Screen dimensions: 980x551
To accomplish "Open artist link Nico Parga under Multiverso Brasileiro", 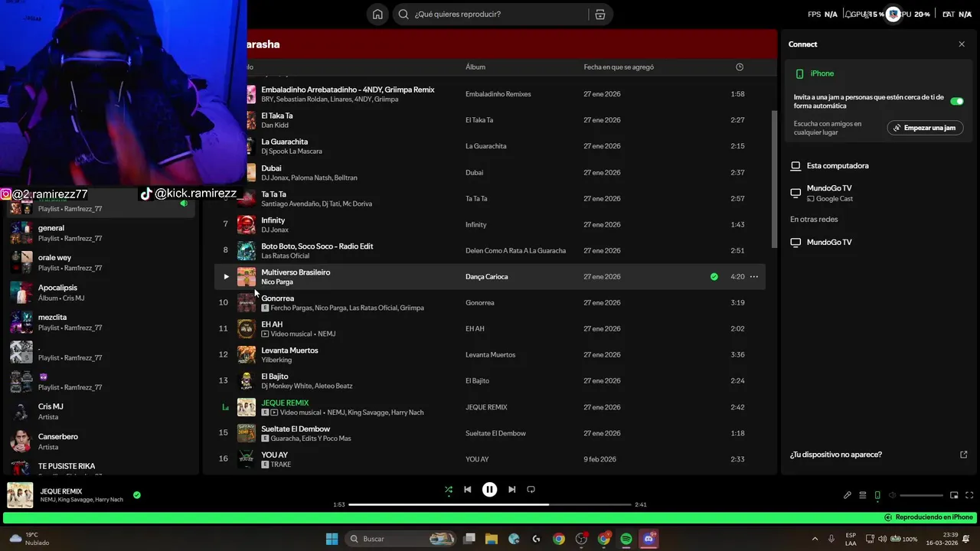I will 277,282.
